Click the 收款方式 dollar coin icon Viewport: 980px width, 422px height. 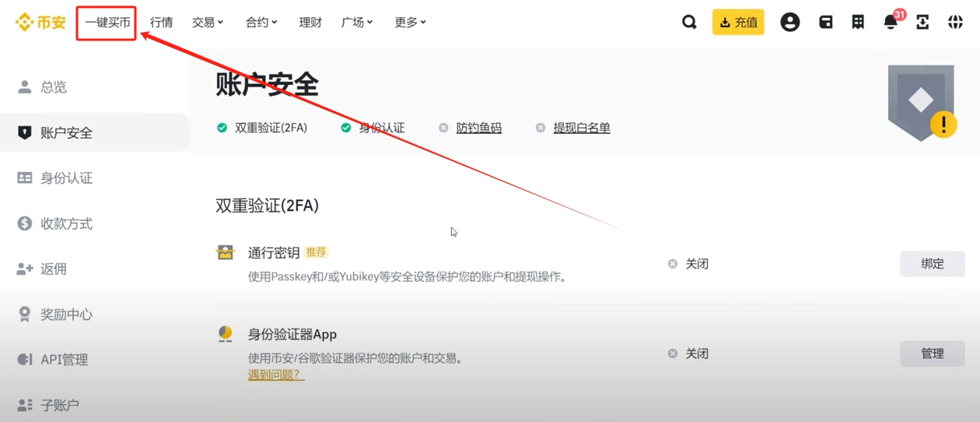pos(25,223)
